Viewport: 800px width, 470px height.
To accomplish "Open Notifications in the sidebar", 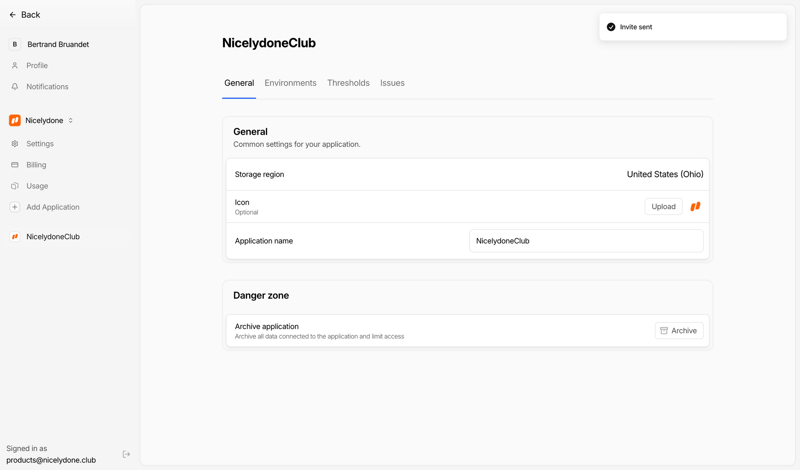I will (x=47, y=87).
